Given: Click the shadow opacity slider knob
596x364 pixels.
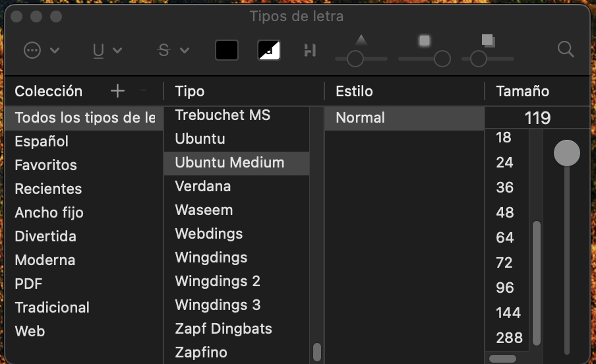Looking at the screenshot, I should coord(355,59).
